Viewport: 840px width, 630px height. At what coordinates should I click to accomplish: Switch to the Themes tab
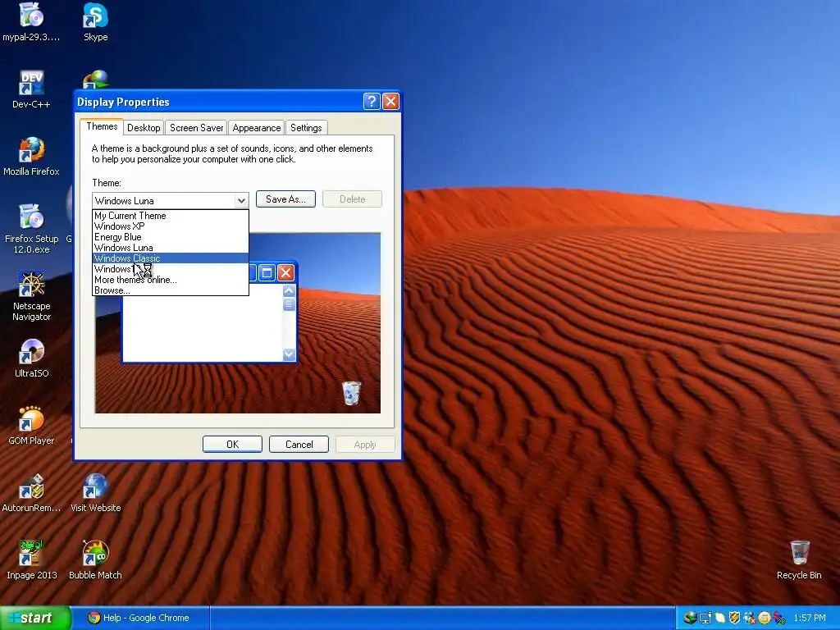102,126
